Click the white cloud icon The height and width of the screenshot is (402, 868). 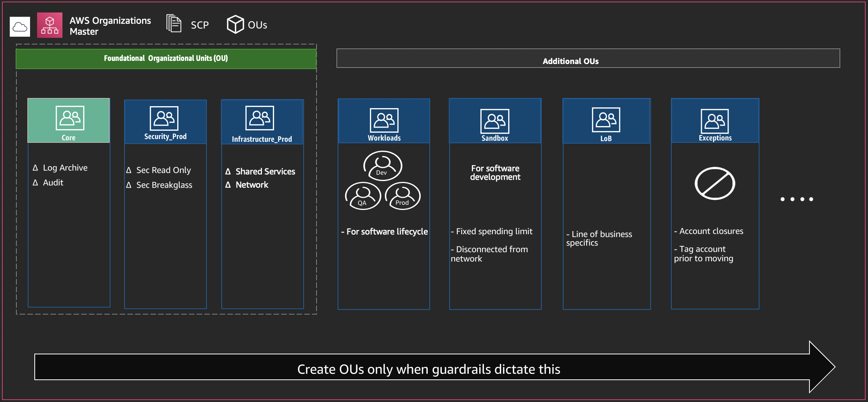(20, 27)
